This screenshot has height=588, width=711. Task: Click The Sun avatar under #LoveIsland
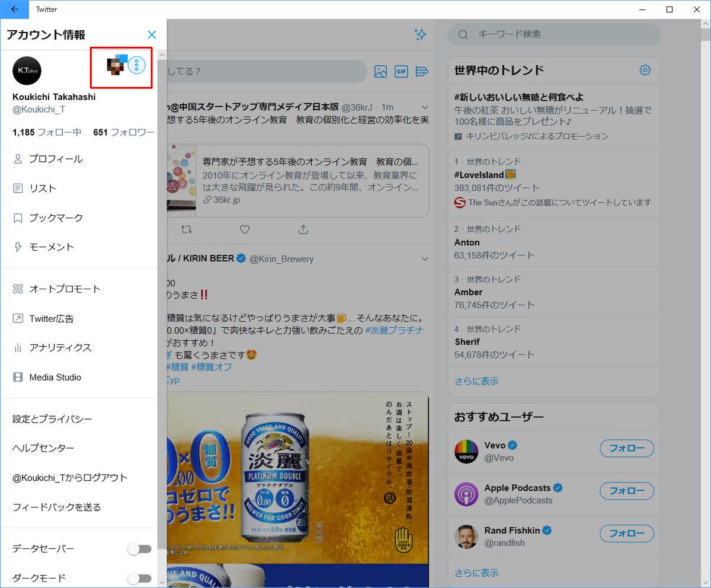point(460,203)
